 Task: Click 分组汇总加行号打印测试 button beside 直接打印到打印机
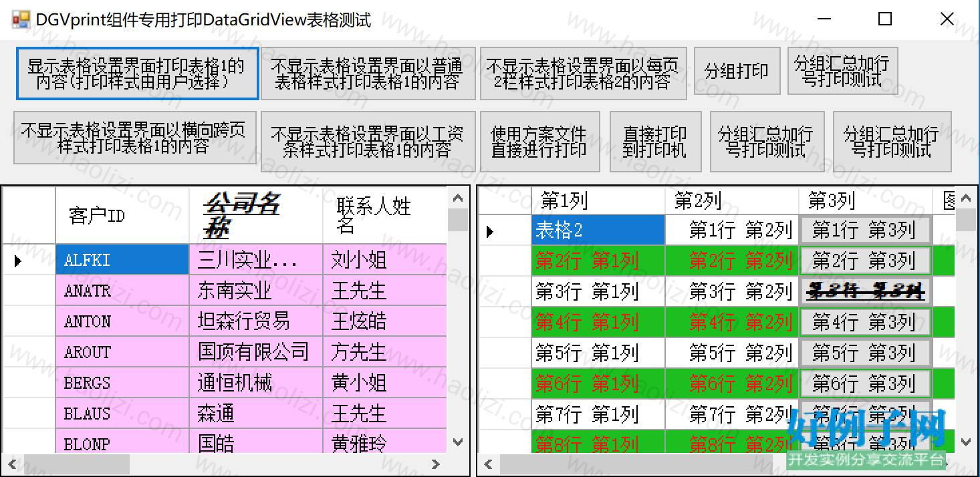[767, 141]
